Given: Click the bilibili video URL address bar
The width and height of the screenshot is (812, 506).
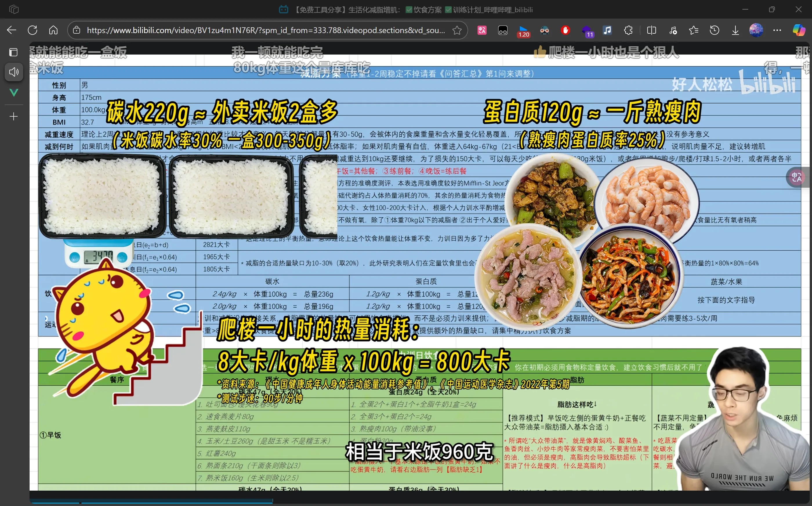Looking at the screenshot, I should pos(266,30).
